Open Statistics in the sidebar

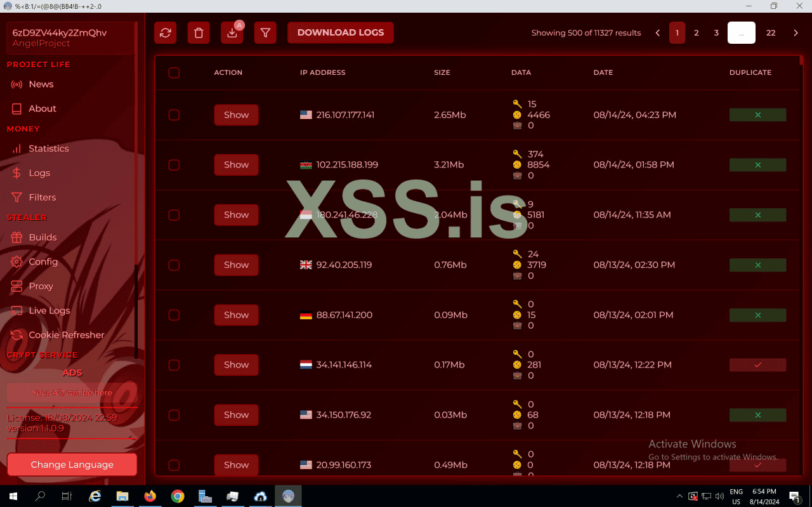pos(48,148)
